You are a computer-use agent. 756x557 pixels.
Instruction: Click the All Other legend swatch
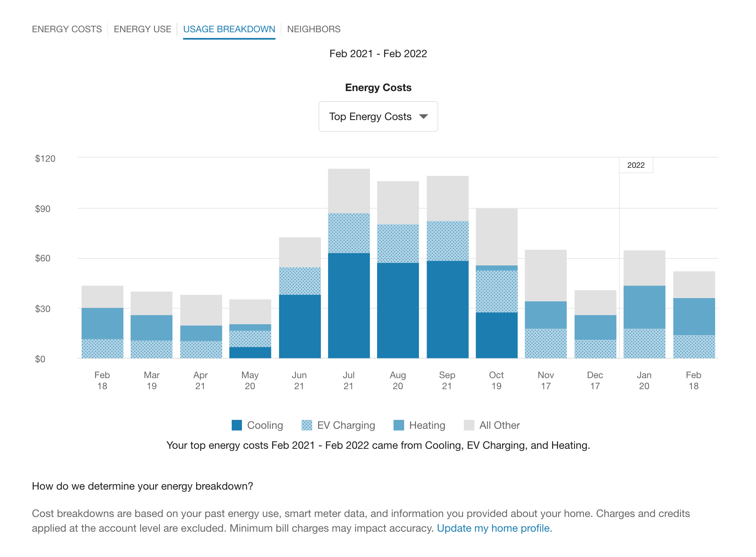(x=469, y=425)
